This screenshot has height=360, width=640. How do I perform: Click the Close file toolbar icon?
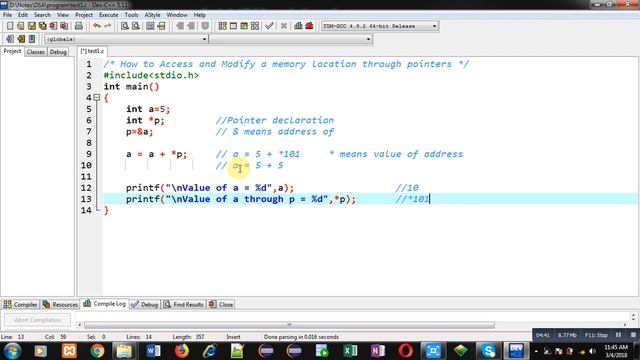53,26
